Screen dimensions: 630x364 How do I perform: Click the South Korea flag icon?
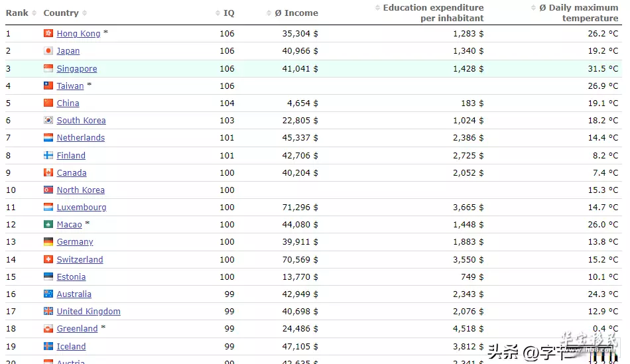point(48,120)
